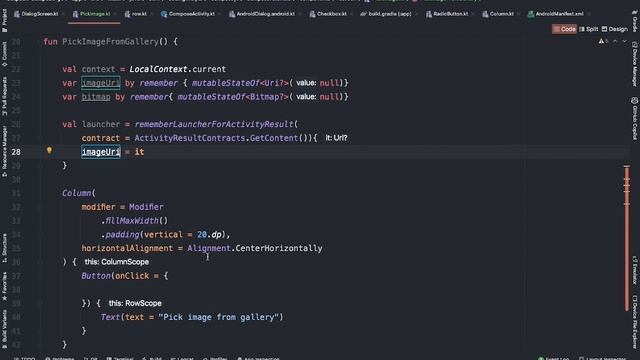The width and height of the screenshot is (640, 360).
Task: Click the imageUri declaration on line 23
Action: coord(101,83)
